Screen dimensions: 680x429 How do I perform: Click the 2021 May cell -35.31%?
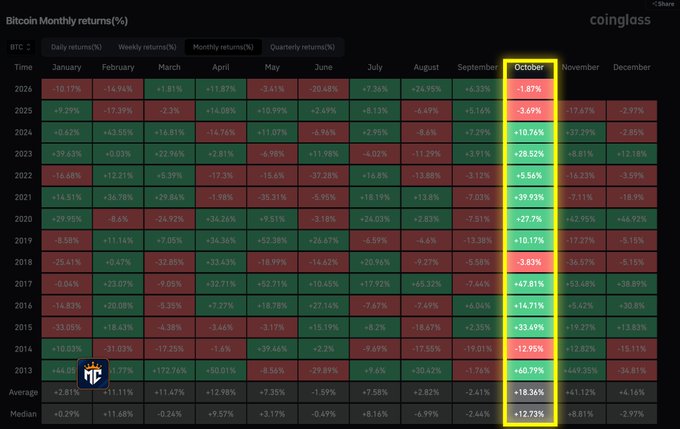click(272, 197)
